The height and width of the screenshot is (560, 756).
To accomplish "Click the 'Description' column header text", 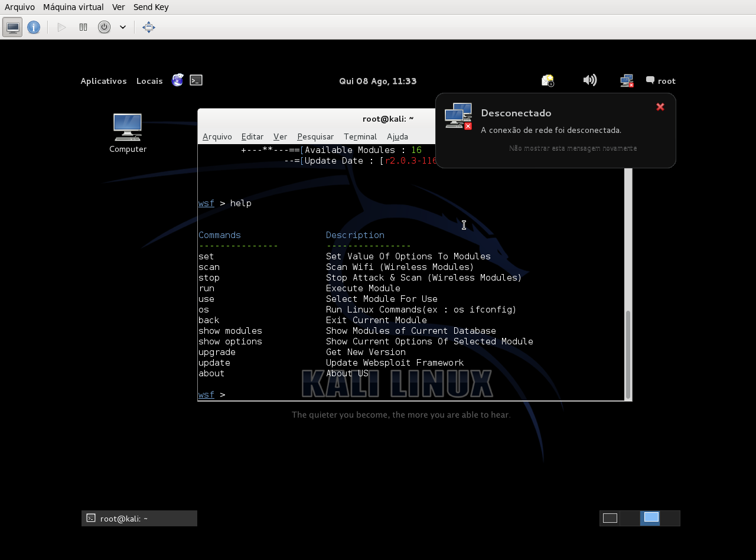I will tap(355, 235).
